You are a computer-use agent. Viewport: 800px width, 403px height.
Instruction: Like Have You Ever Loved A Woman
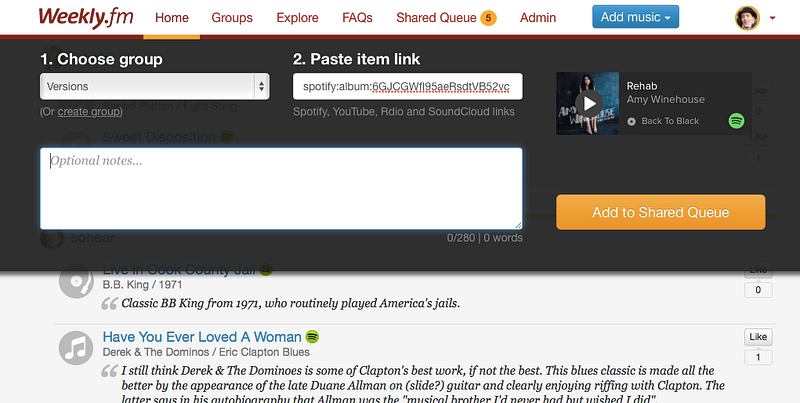[x=758, y=337]
